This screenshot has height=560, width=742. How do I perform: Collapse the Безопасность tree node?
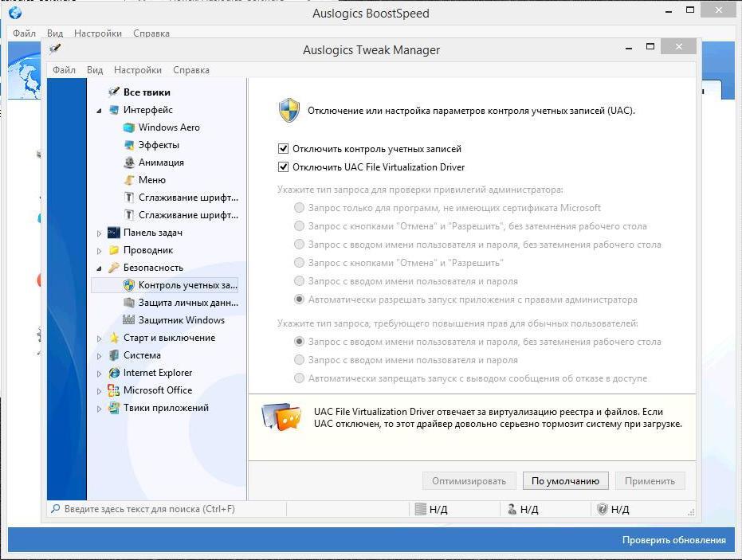tap(99, 268)
